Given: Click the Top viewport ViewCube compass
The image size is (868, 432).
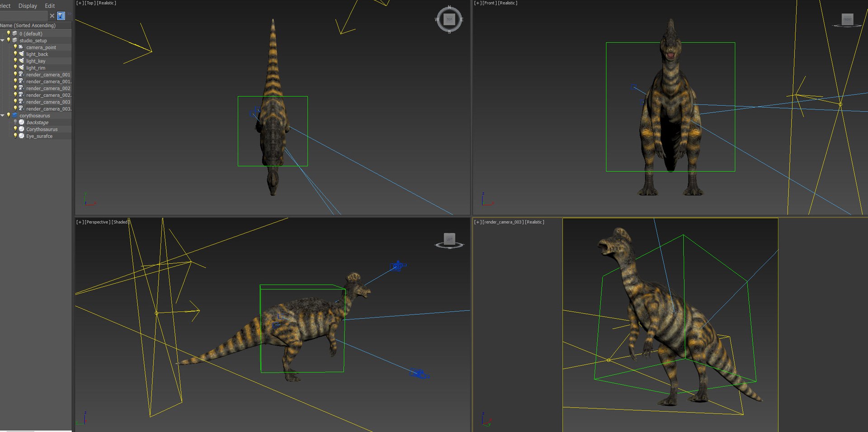Looking at the screenshot, I should 449,19.
